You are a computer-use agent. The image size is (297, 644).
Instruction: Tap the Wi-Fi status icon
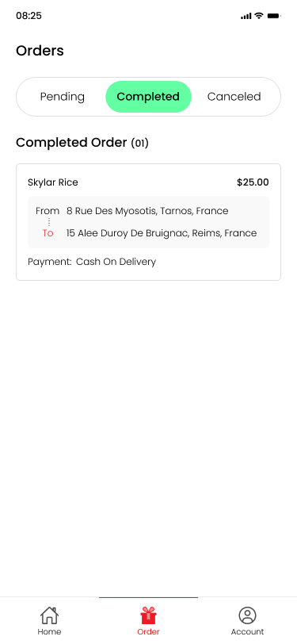(259, 16)
